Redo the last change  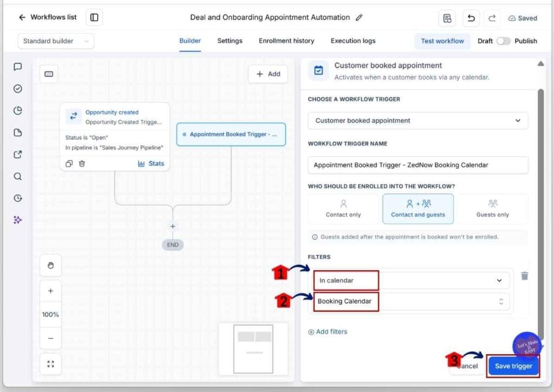pos(492,18)
